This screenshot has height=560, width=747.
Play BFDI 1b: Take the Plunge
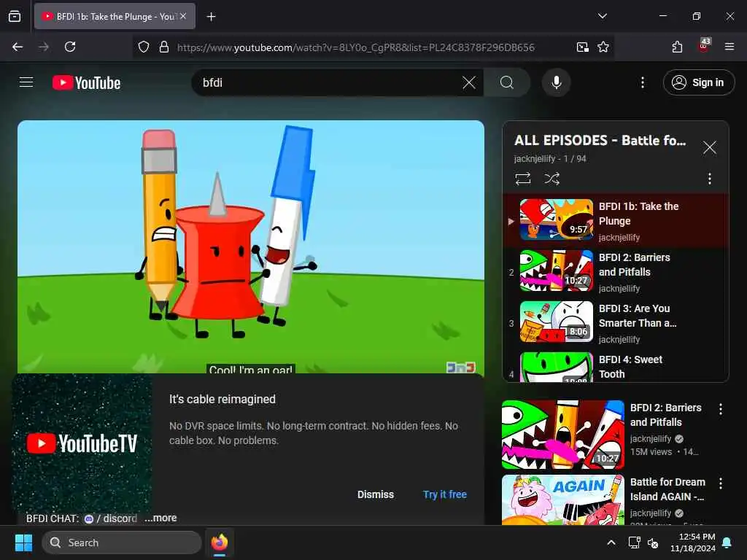pos(616,220)
